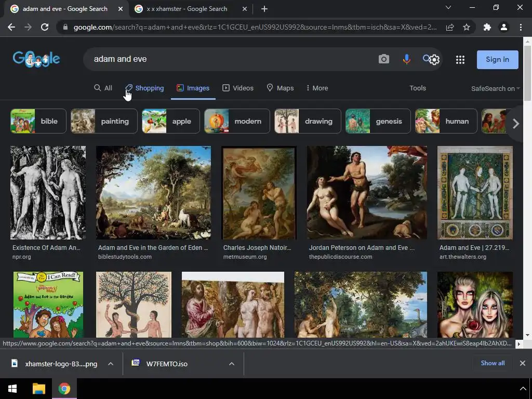The width and height of the screenshot is (532, 399).
Task: Click the vertical page scrollbar
Action: pos(527,73)
